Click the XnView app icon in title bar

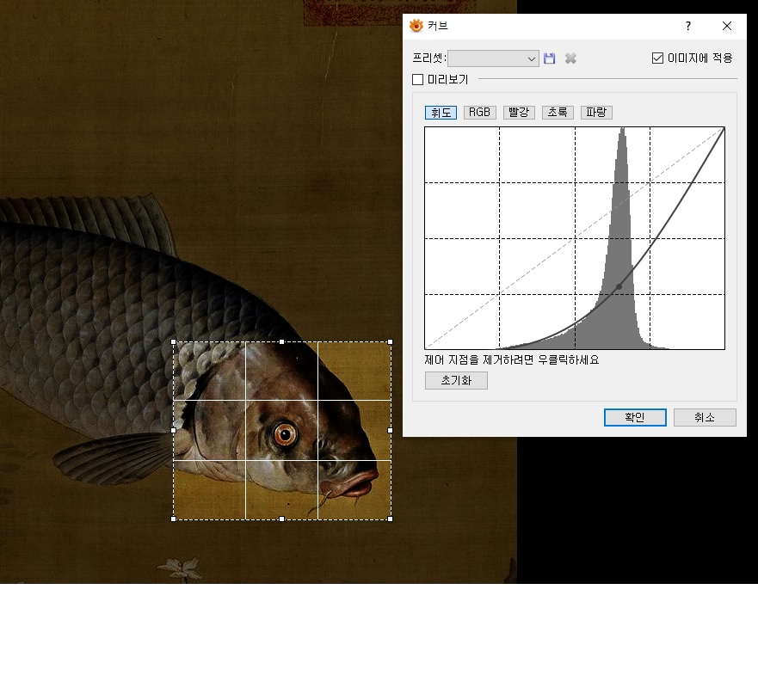coord(416,26)
